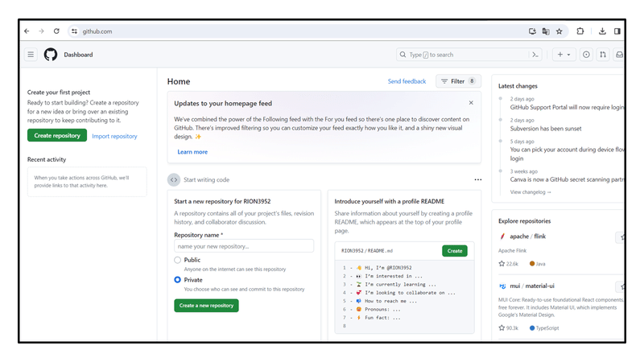
Task: Open 'Subversion has been sunset' changelog entry
Action: point(546,129)
